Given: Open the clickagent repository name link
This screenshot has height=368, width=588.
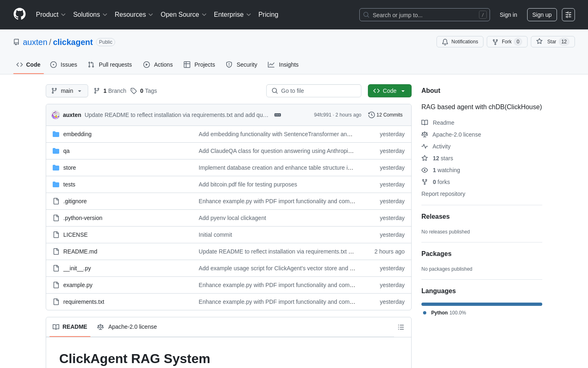Looking at the screenshot, I should tap(73, 42).
